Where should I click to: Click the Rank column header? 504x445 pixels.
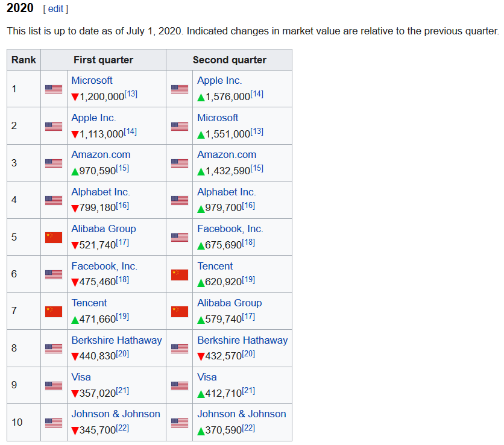click(x=24, y=60)
